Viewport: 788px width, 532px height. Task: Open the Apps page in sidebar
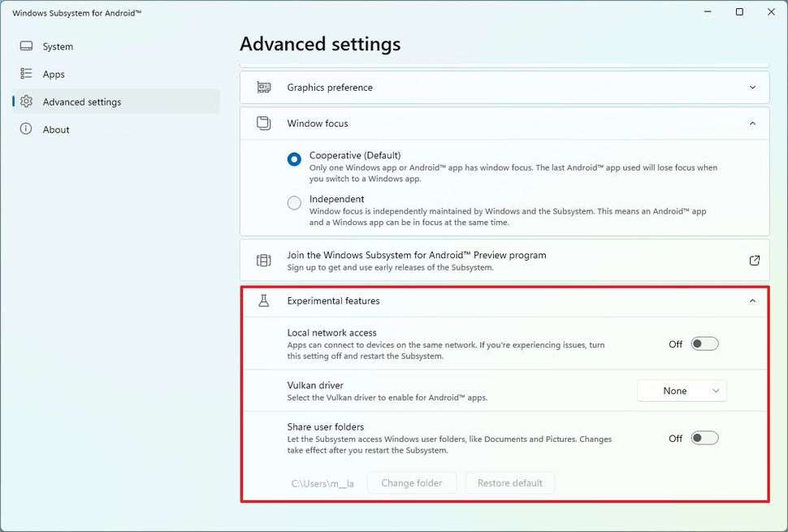coord(116,74)
